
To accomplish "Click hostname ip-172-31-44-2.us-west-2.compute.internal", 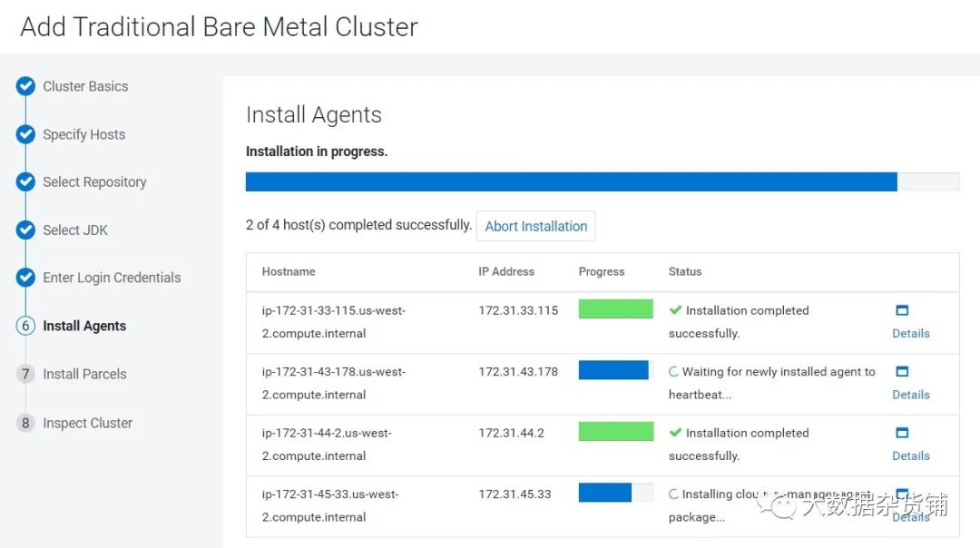I will [x=327, y=445].
